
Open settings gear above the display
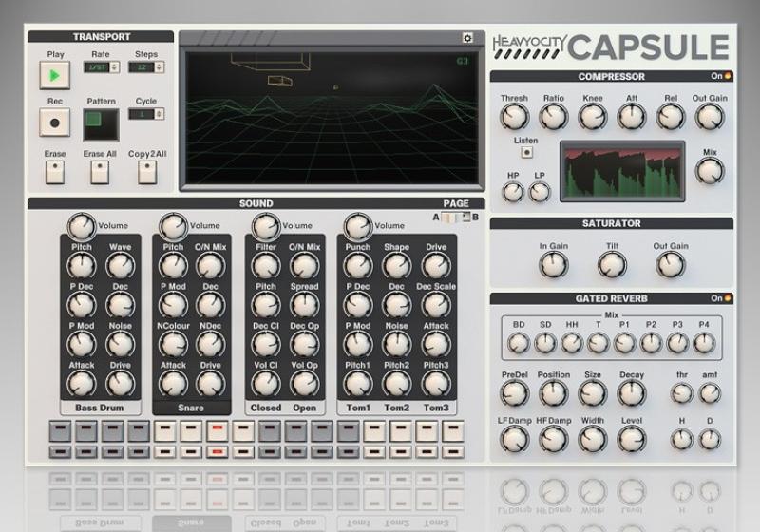coord(466,38)
